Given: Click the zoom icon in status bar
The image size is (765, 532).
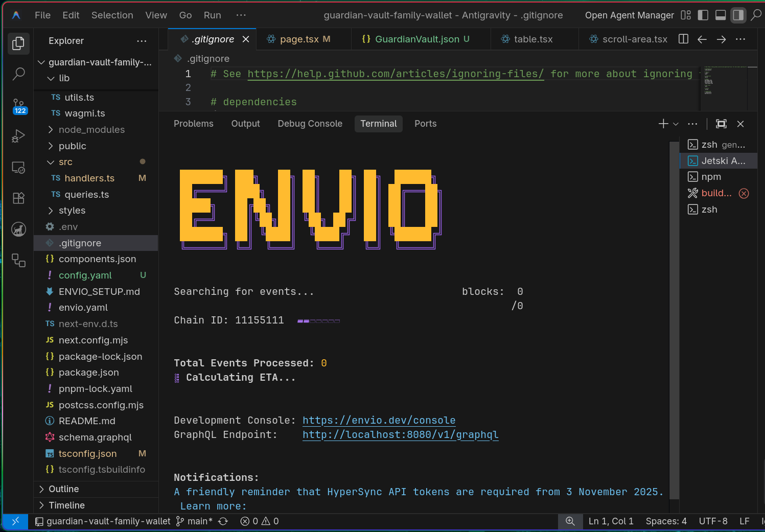Looking at the screenshot, I should [x=570, y=521].
